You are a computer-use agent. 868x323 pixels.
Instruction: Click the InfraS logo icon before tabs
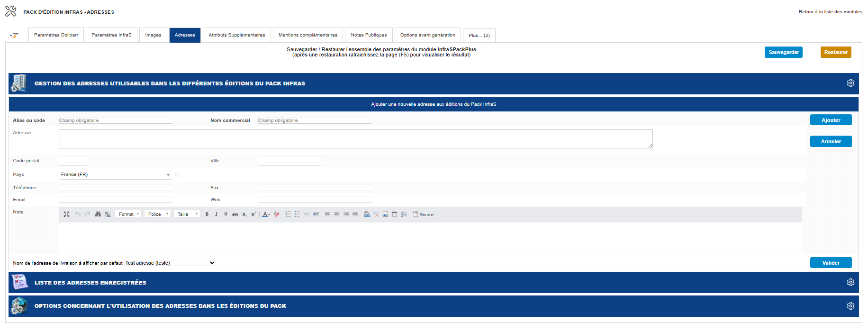[15, 35]
